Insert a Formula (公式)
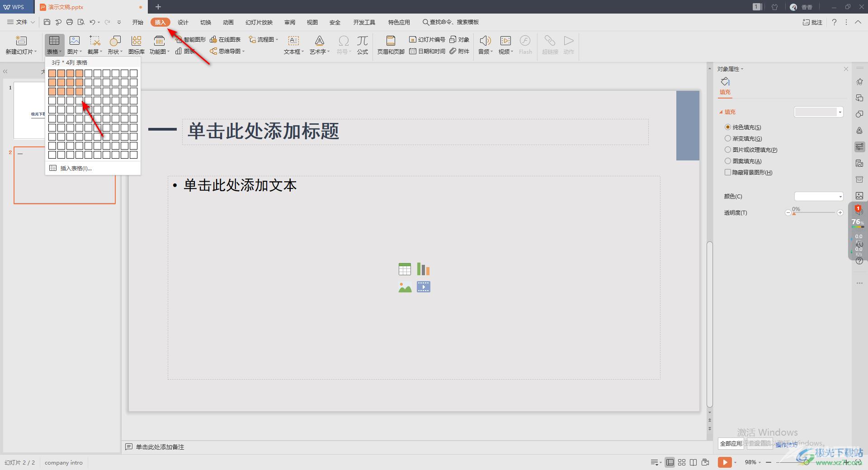This screenshot has width=868, height=470. click(363, 45)
